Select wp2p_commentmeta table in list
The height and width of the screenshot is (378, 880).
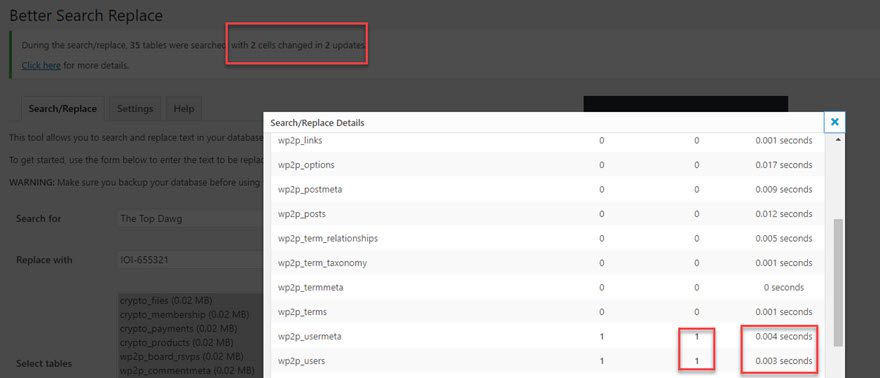[x=187, y=370]
